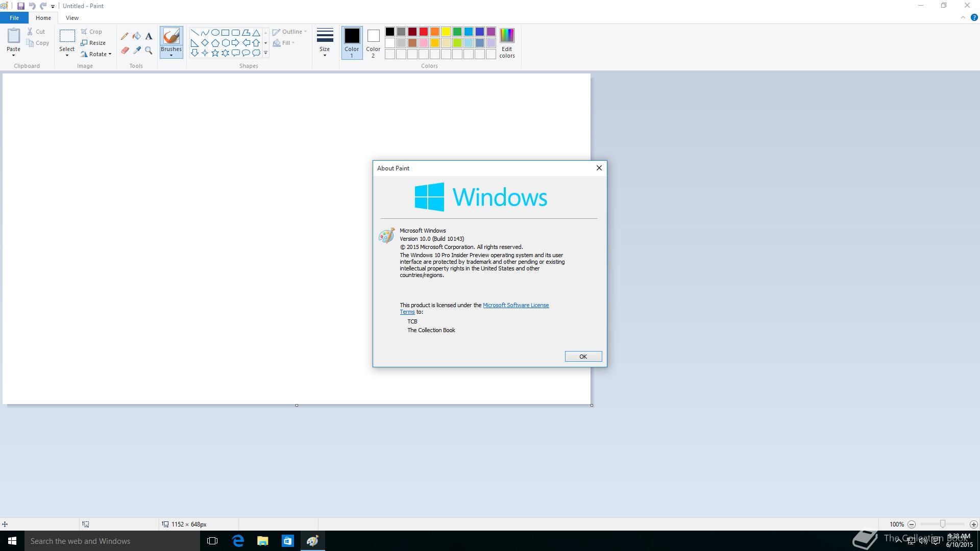The width and height of the screenshot is (980, 551).
Task: Open Edit colors dialog
Action: point(507,43)
